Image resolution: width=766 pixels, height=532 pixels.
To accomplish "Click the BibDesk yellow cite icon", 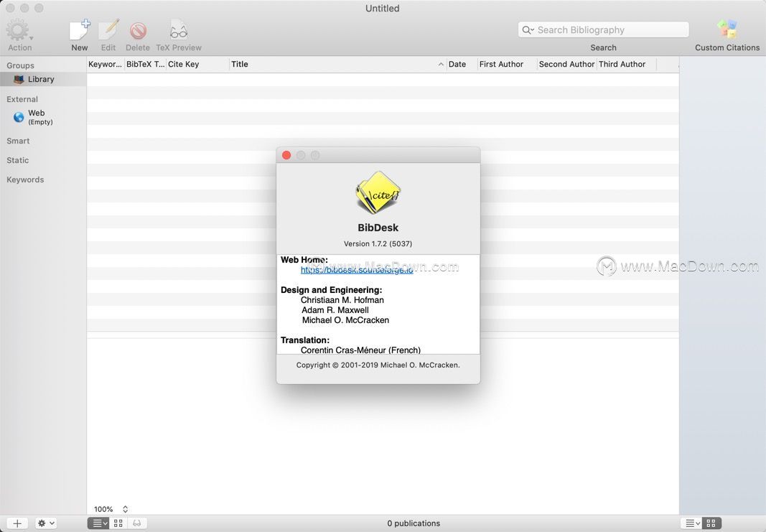I will tap(378, 192).
